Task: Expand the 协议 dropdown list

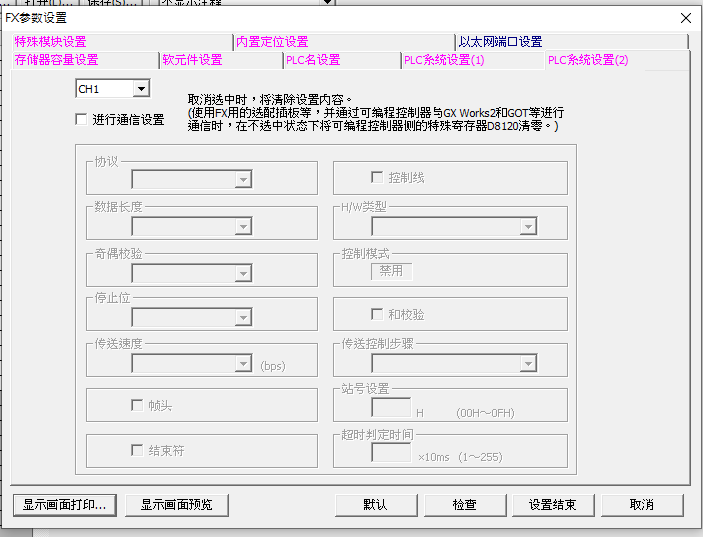Action: (241, 180)
